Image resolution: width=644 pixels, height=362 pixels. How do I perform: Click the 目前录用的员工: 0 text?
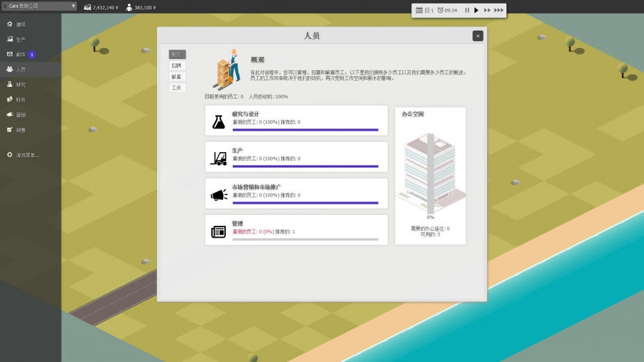point(224,97)
